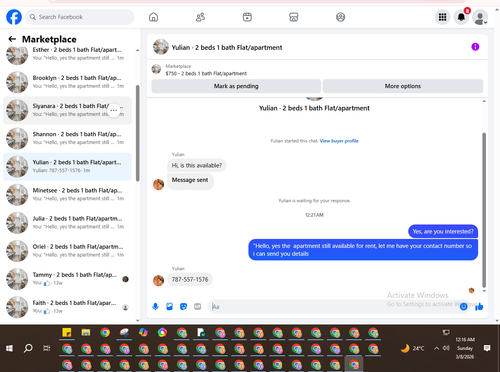Open the account profile menu
Viewport: 500px width, 372px height.
[x=480, y=17]
